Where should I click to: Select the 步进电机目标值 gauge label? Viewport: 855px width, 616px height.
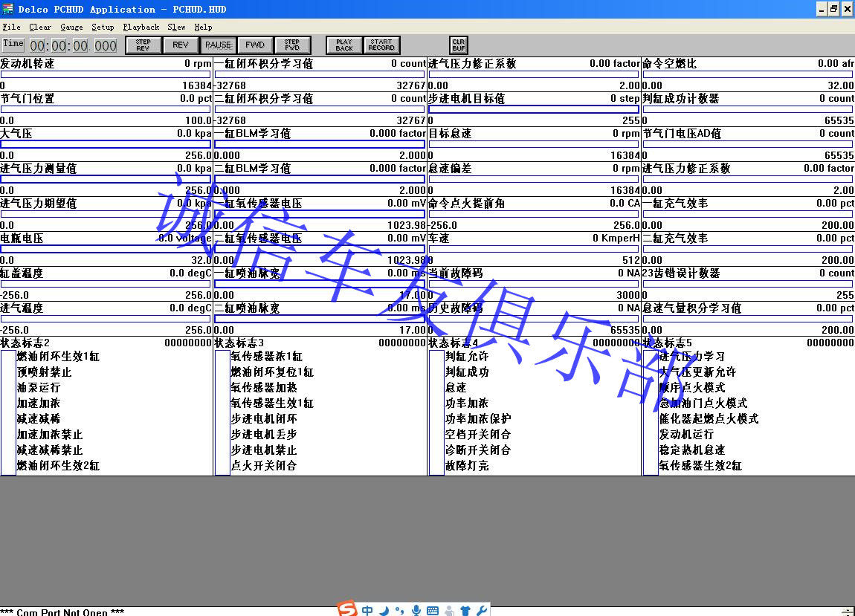(467, 99)
